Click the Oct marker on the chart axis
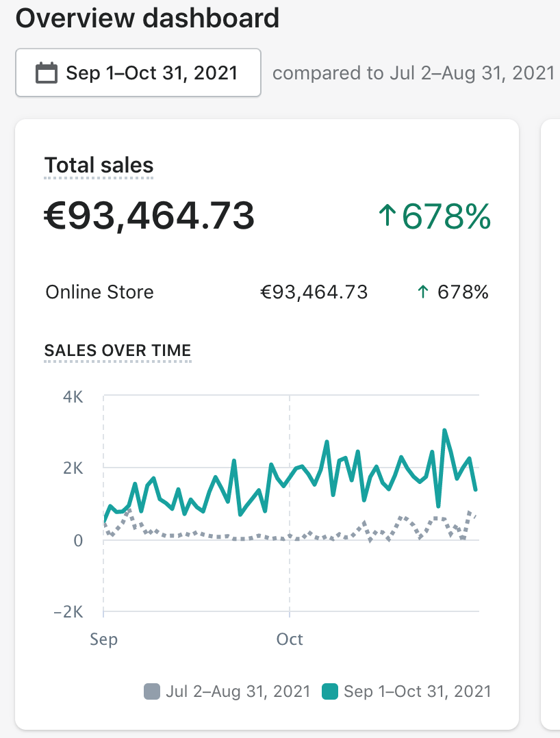Viewport: 560px width, 738px height. click(x=290, y=639)
